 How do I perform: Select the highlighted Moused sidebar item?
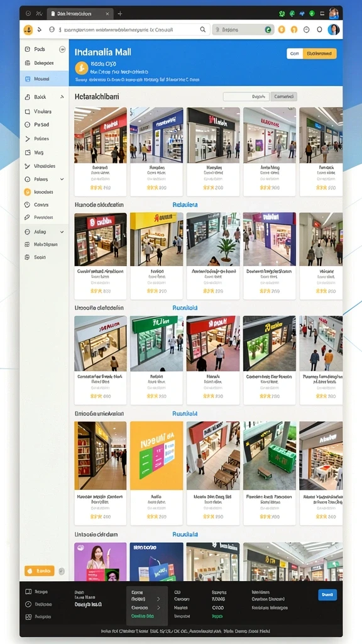[45, 79]
